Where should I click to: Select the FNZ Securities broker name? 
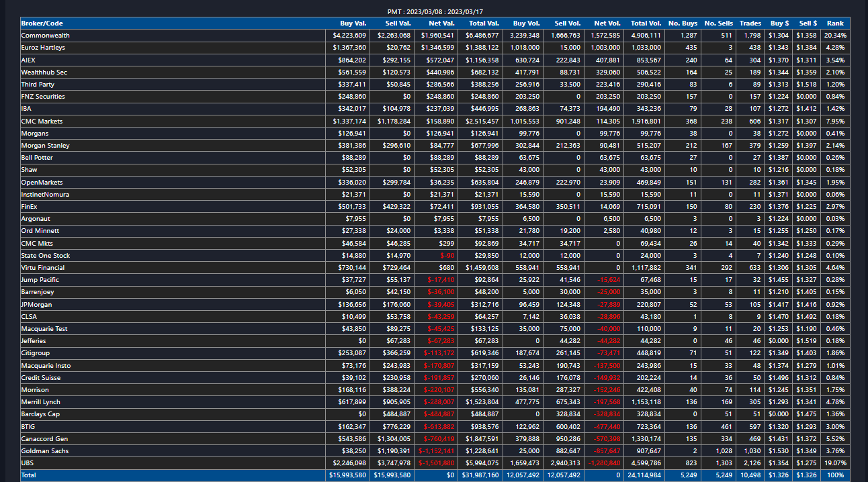click(x=43, y=97)
